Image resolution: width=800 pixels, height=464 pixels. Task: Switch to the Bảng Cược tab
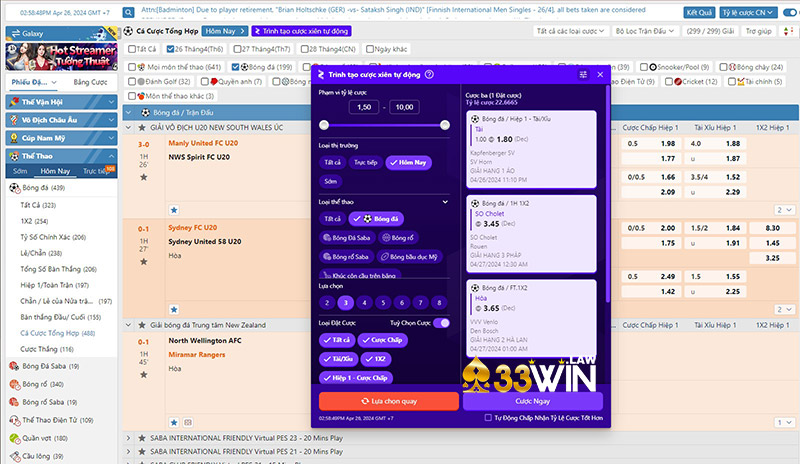pos(90,80)
